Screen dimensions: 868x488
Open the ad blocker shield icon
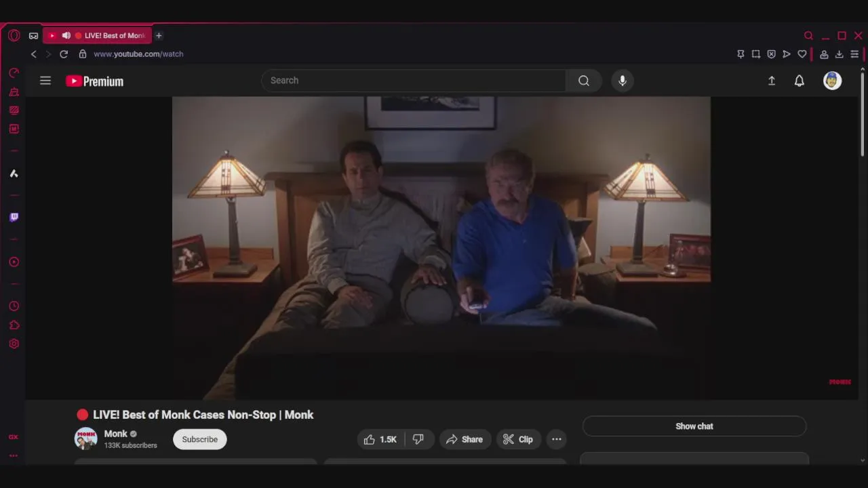(771, 54)
